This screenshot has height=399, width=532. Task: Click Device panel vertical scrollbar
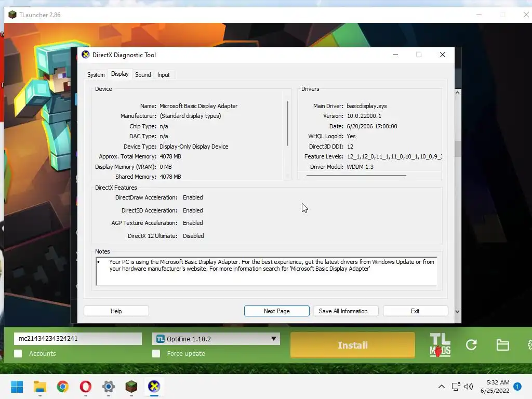pyautogui.click(x=287, y=124)
